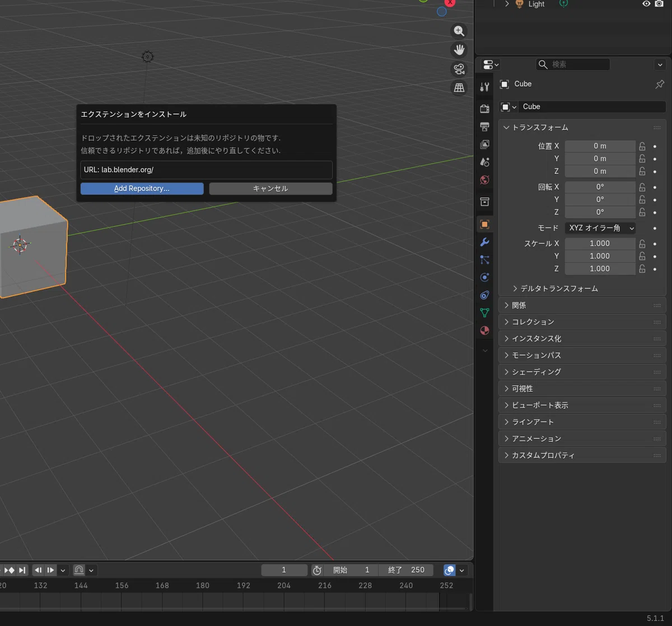Click the pin icon next to Cube

point(660,84)
